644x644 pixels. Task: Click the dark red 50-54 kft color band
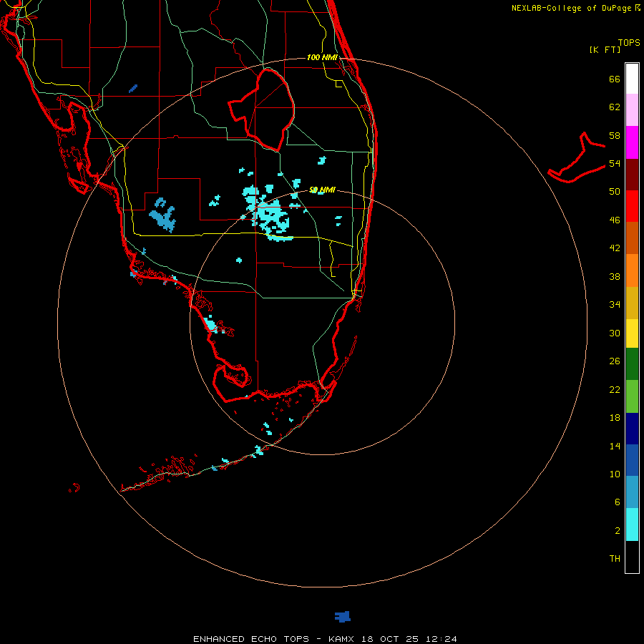click(632, 175)
